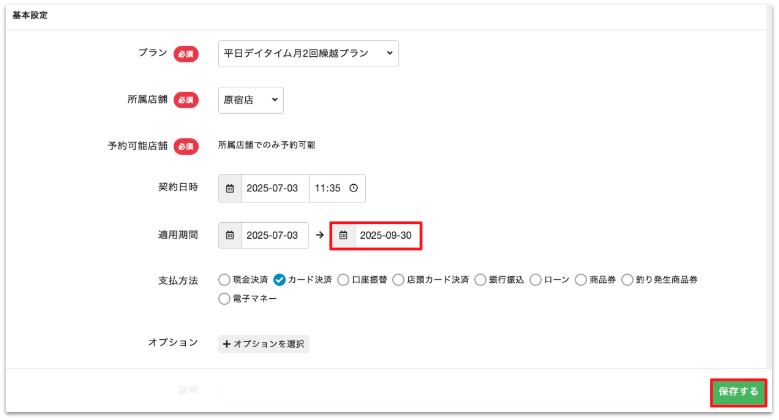Click 保存する save button
The height and width of the screenshot is (420, 779).
pyautogui.click(x=739, y=392)
